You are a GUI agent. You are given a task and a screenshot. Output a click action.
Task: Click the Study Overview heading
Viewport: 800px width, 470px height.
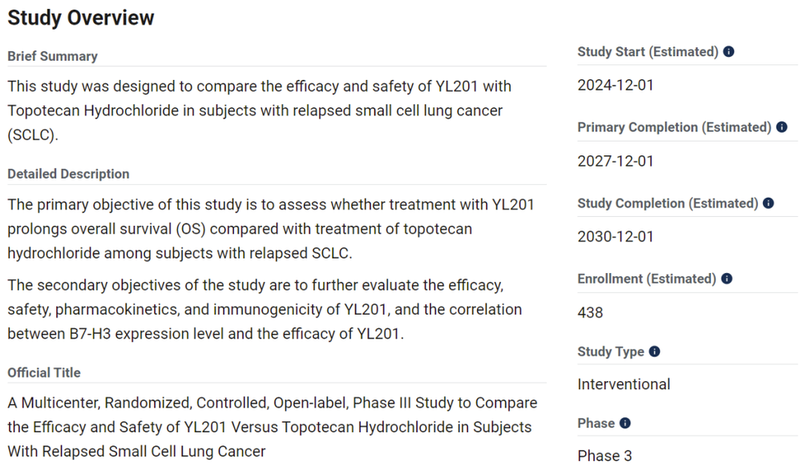[x=81, y=18]
